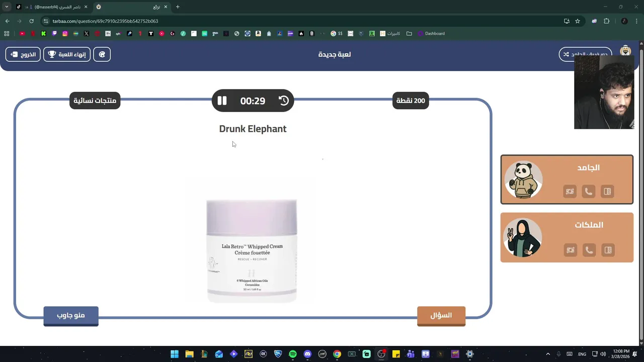Image resolution: width=644 pixels, height=362 pixels.
Task: Open the Google $$ bookmark
Action: pos(337,34)
